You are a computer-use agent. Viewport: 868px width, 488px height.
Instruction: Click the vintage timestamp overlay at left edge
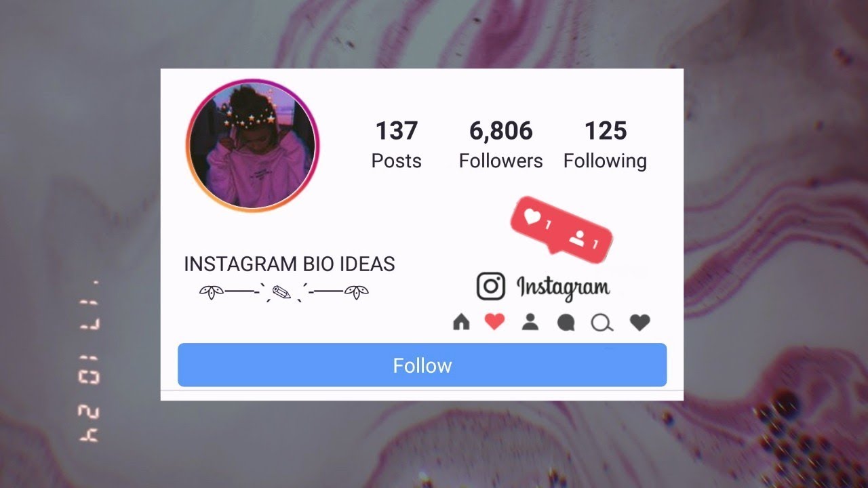click(x=90, y=360)
